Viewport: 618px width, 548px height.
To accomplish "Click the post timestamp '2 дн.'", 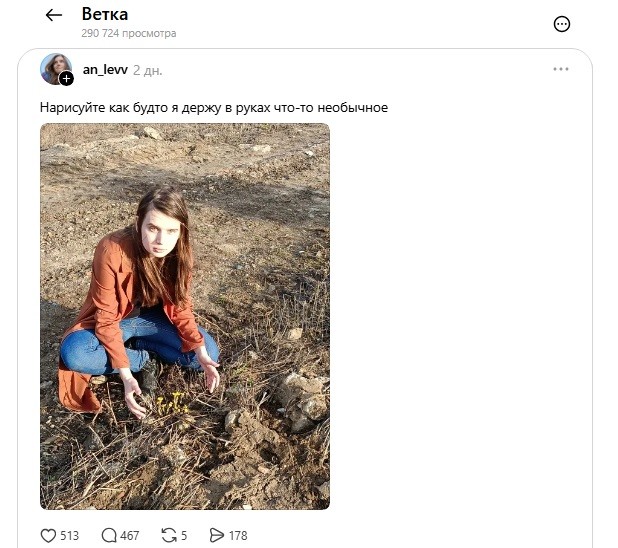I will pyautogui.click(x=147, y=70).
